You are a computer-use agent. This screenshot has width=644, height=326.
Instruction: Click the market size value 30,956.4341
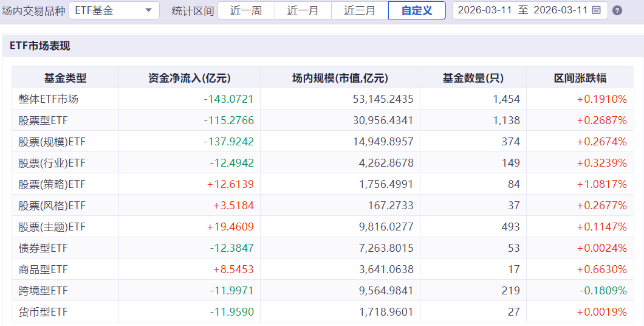pos(383,120)
